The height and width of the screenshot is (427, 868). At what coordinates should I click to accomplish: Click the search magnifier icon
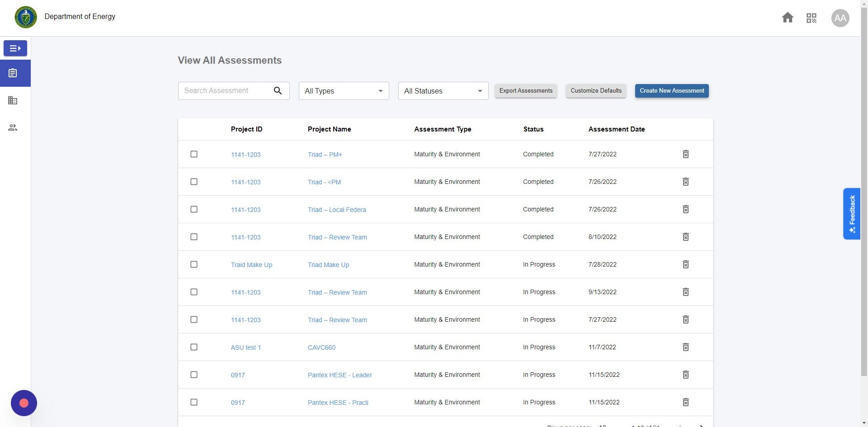click(x=278, y=91)
